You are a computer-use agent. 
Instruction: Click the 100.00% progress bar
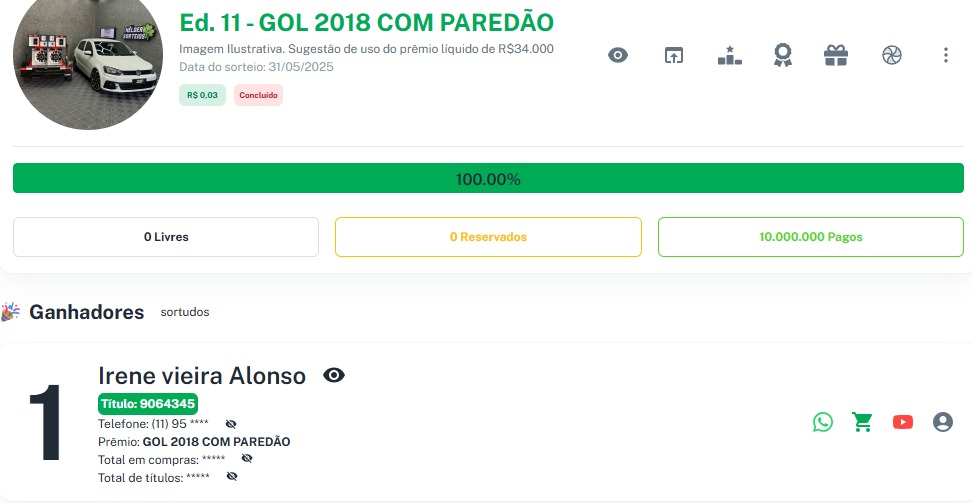click(488, 179)
